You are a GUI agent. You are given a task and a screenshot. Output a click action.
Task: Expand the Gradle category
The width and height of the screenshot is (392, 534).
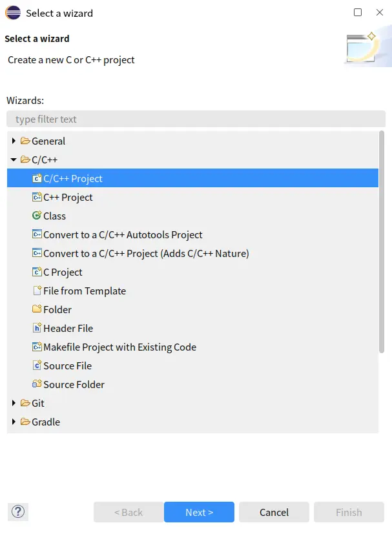(x=14, y=422)
